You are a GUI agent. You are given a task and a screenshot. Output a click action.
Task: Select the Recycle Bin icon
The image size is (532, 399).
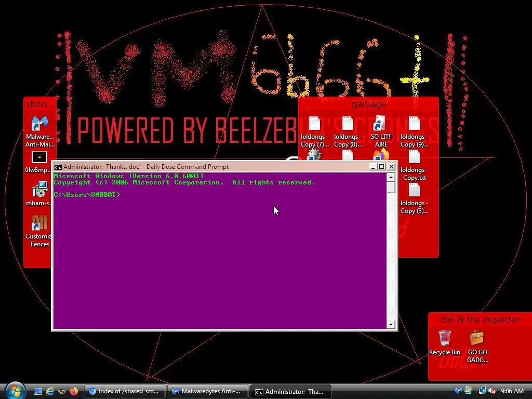tap(445, 343)
